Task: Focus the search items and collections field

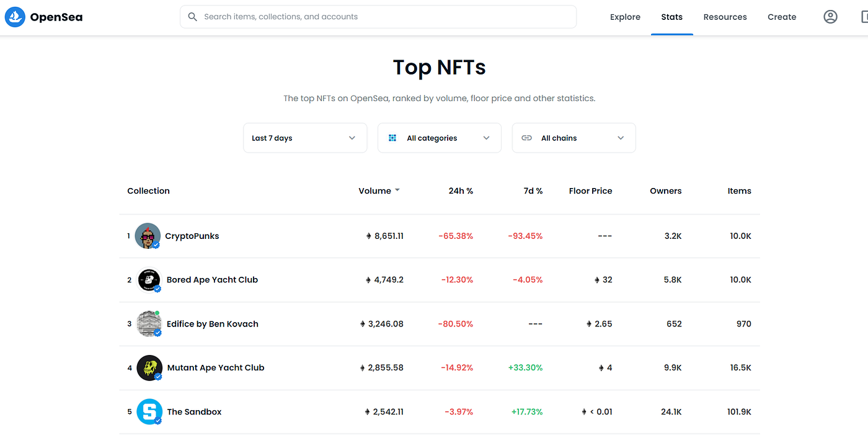Action: point(378,17)
